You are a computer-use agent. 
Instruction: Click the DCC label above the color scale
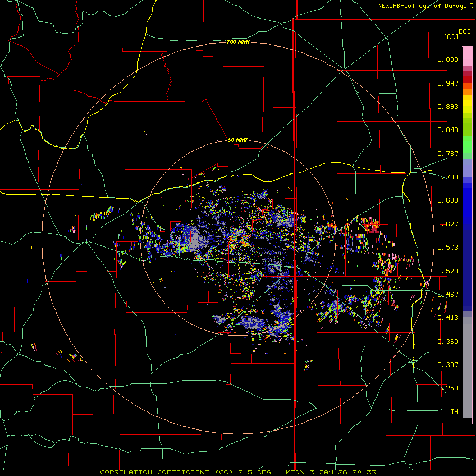pos(464,32)
